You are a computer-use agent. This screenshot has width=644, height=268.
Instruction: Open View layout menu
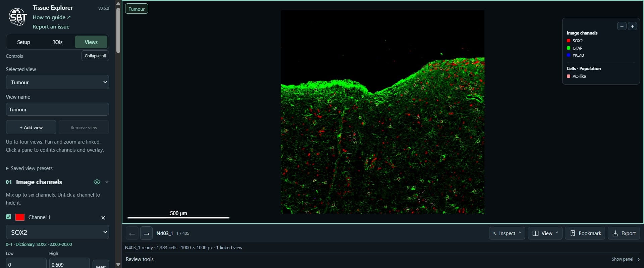pos(545,233)
